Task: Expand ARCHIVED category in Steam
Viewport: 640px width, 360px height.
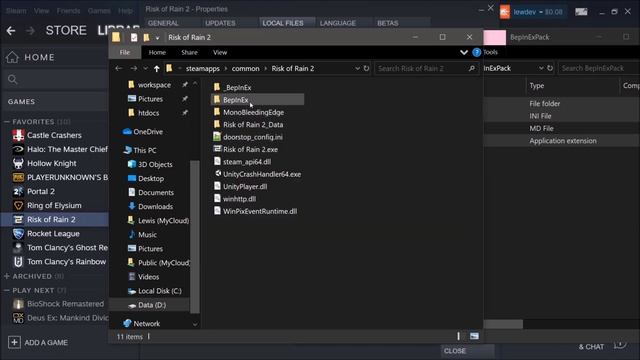Action: (7, 276)
